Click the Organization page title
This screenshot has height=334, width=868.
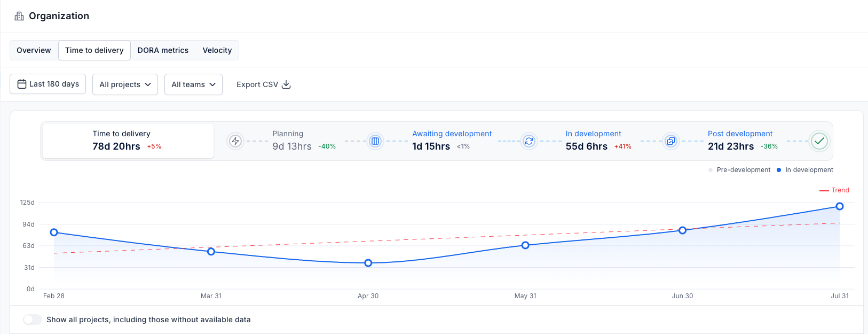tap(59, 16)
